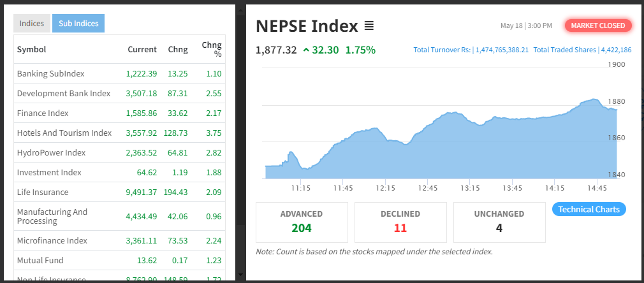Click the green up arrow beside 32.30

tap(307, 50)
